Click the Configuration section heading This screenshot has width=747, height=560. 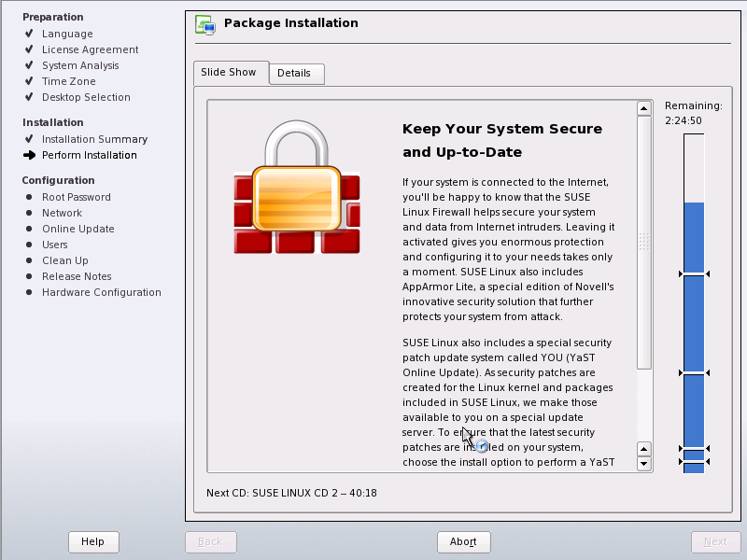click(x=58, y=180)
